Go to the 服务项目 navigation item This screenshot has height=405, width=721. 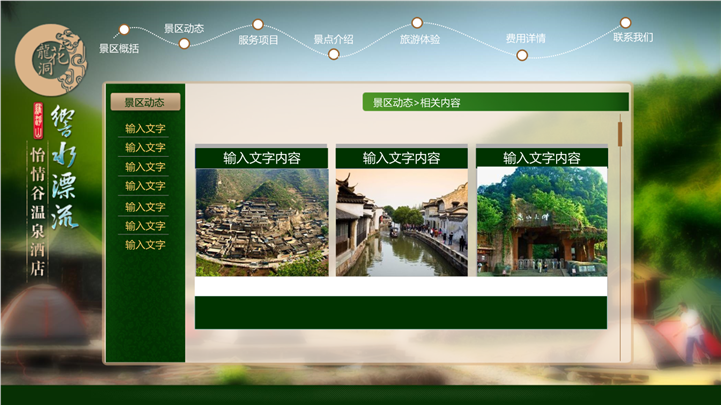258,40
